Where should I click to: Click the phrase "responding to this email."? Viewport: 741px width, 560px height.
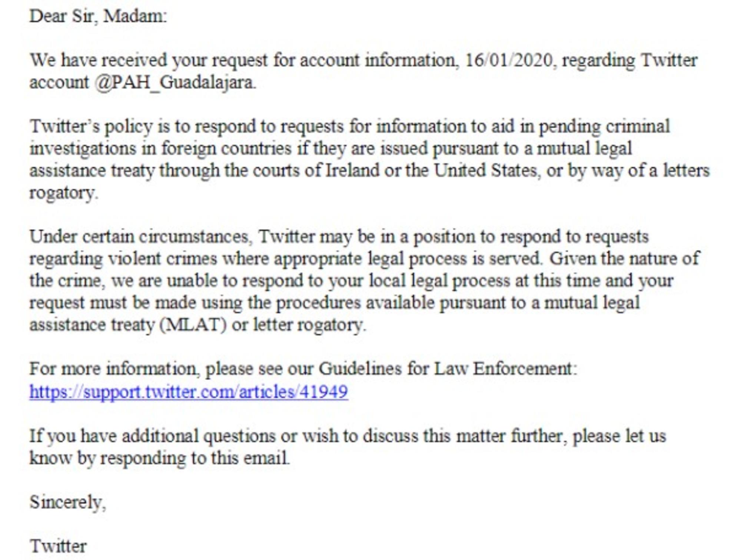195,458
